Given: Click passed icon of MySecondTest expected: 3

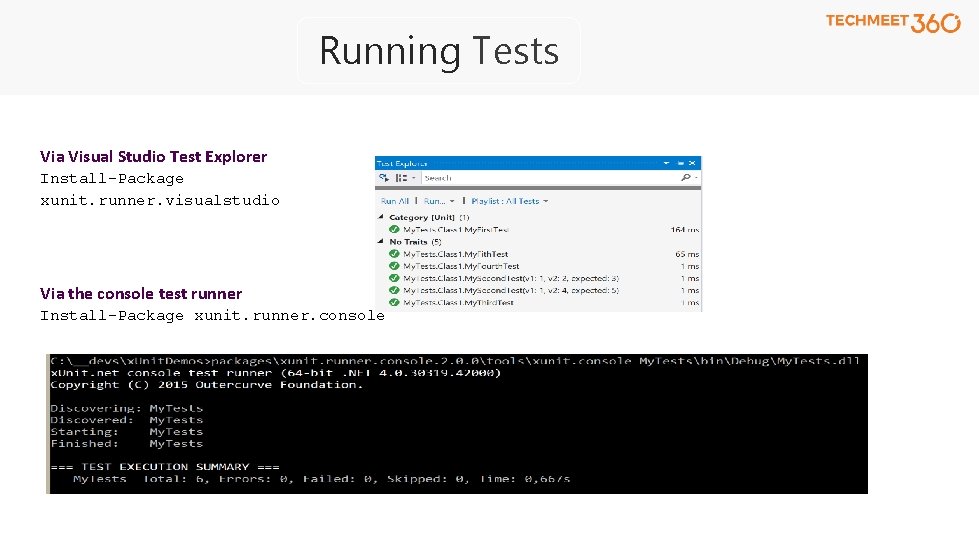Looking at the screenshot, I should (394, 278).
